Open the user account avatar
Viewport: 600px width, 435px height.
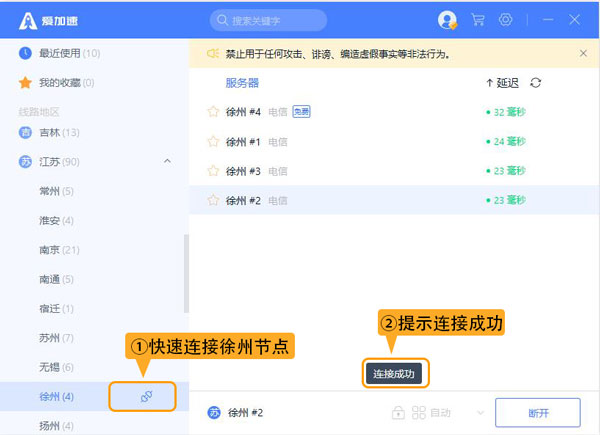point(447,20)
